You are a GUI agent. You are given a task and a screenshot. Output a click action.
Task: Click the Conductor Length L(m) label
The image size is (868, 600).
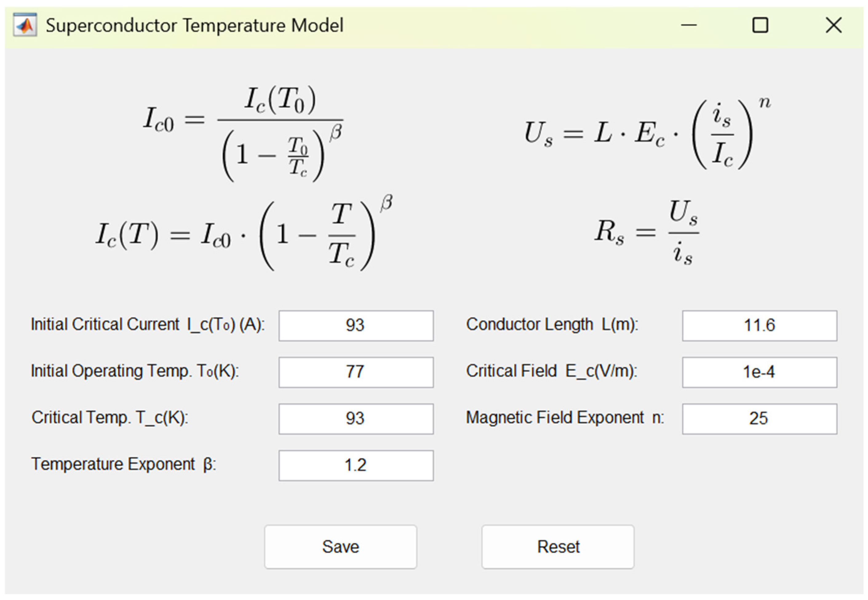pos(551,324)
